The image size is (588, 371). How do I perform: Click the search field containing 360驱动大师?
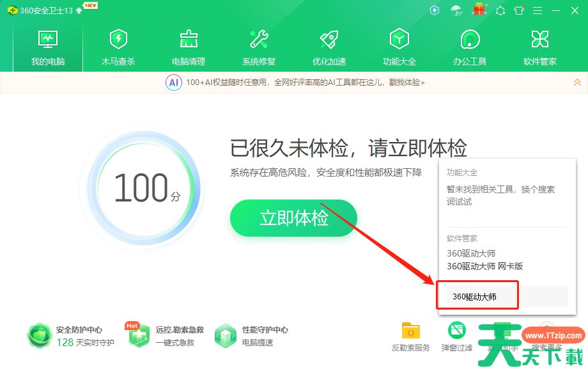click(507, 297)
